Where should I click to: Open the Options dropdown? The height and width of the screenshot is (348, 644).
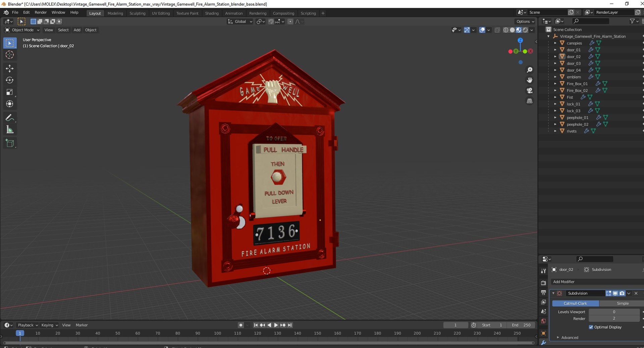pyautogui.click(x=525, y=22)
